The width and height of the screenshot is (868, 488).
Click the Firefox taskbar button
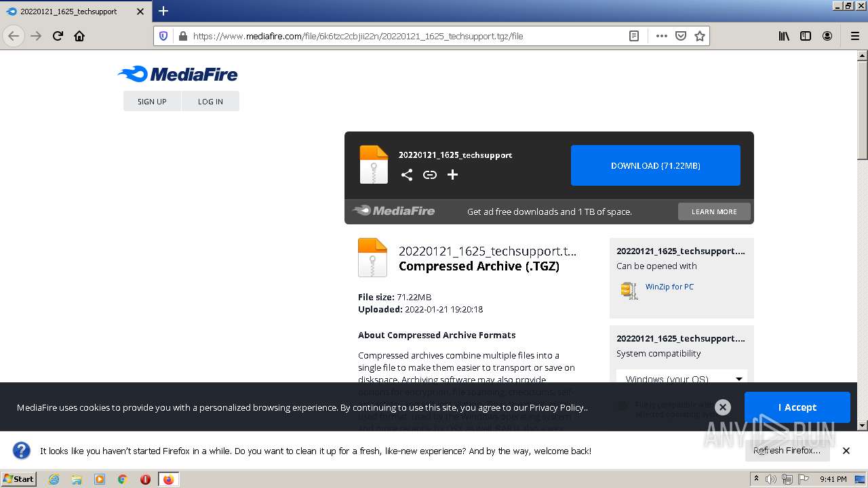[x=169, y=479]
